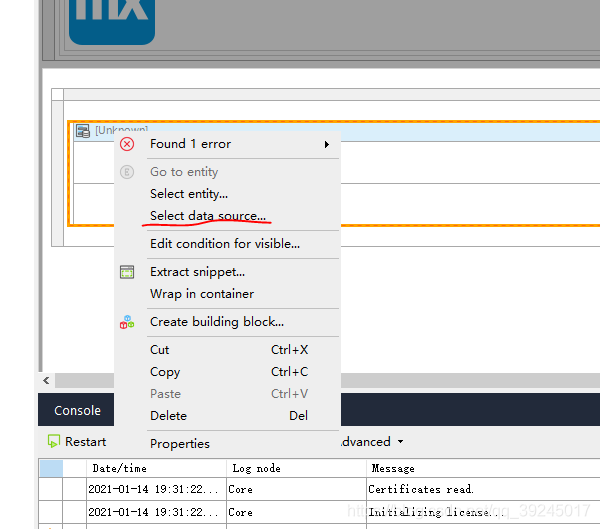The width and height of the screenshot is (600, 529).
Task: Open Properties from the context menu
Action: [x=180, y=444]
